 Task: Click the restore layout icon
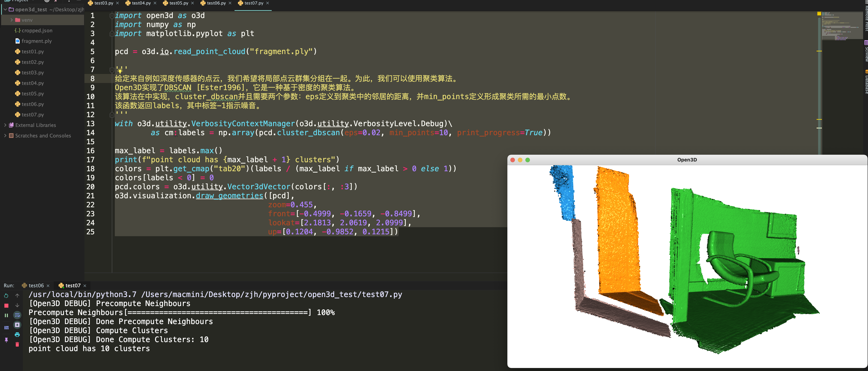coord(6,327)
